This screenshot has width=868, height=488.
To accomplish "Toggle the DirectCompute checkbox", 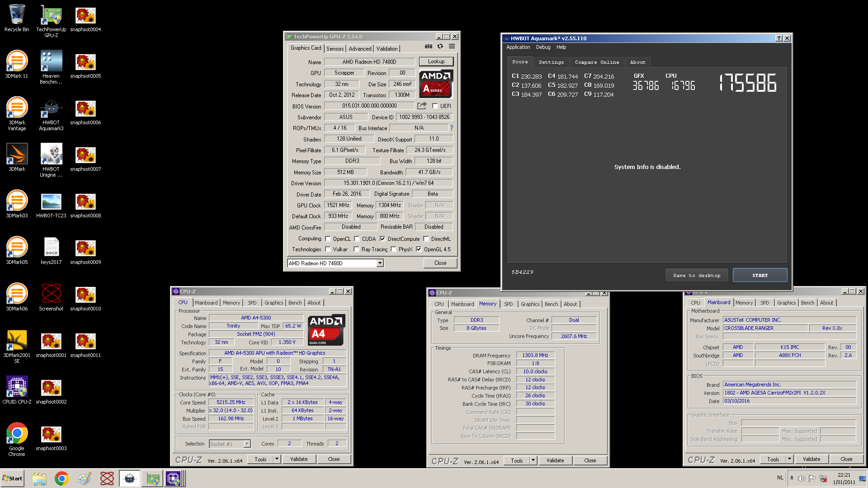I will click(x=382, y=239).
